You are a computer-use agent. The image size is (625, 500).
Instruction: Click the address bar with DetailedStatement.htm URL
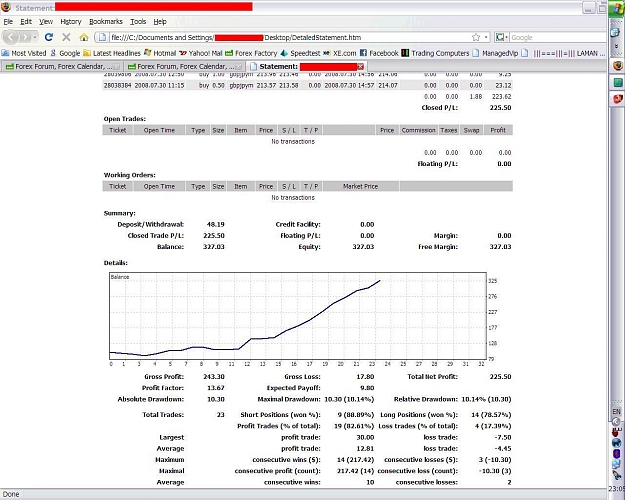pos(290,37)
